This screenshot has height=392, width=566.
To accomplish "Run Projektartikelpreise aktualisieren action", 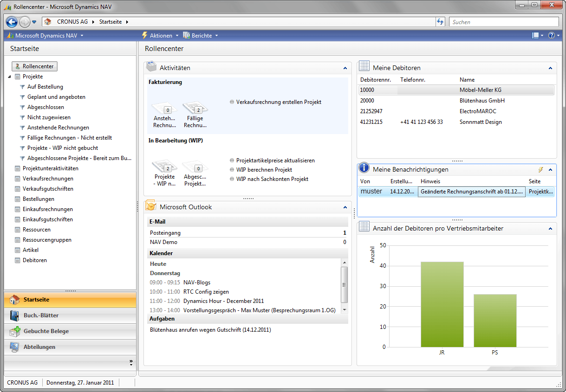I will click(275, 161).
